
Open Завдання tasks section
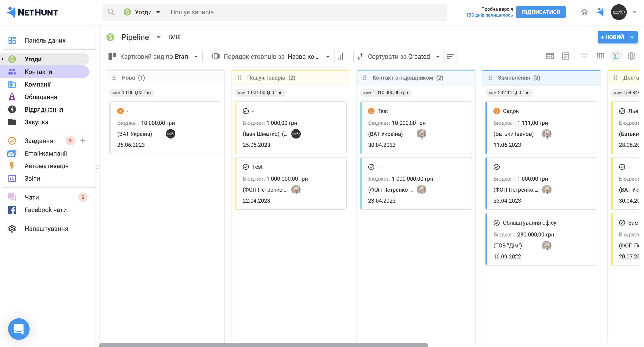(x=39, y=141)
